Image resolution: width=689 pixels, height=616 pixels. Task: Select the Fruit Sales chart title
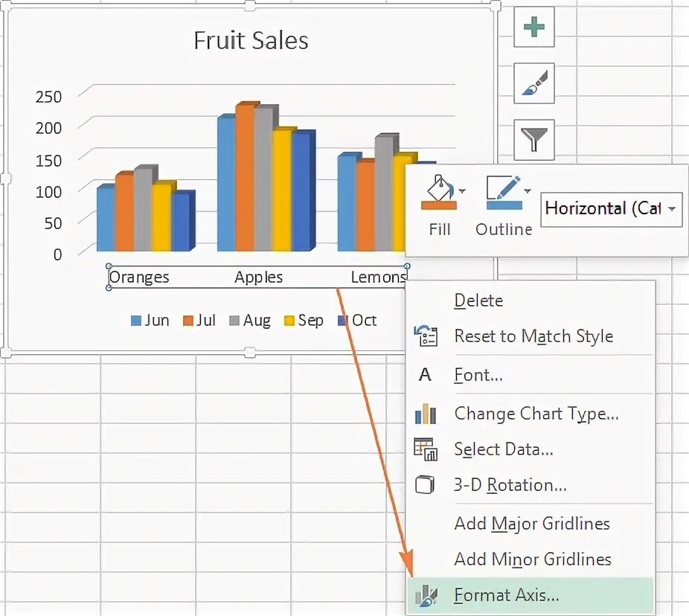click(251, 40)
